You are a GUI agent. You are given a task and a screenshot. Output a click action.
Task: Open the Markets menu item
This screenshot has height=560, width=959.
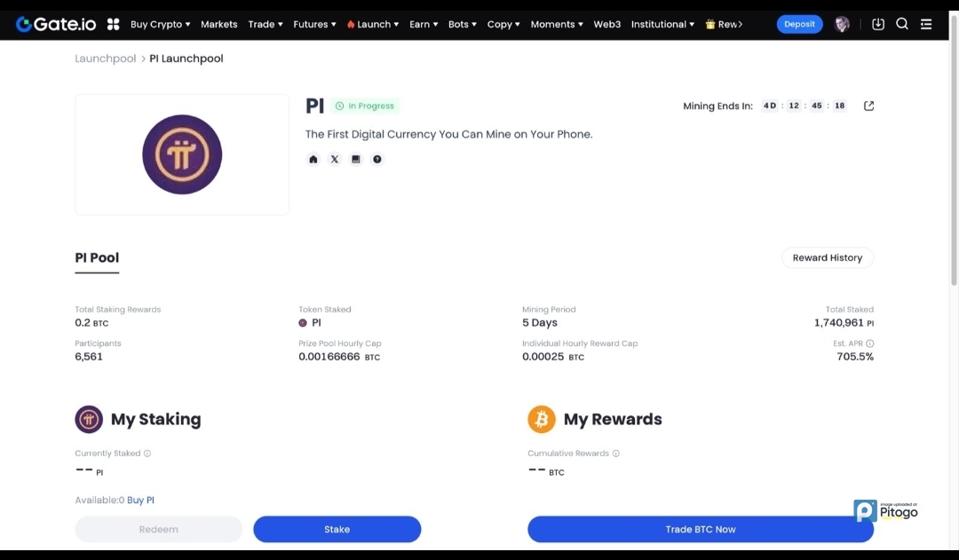(x=218, y=24)
